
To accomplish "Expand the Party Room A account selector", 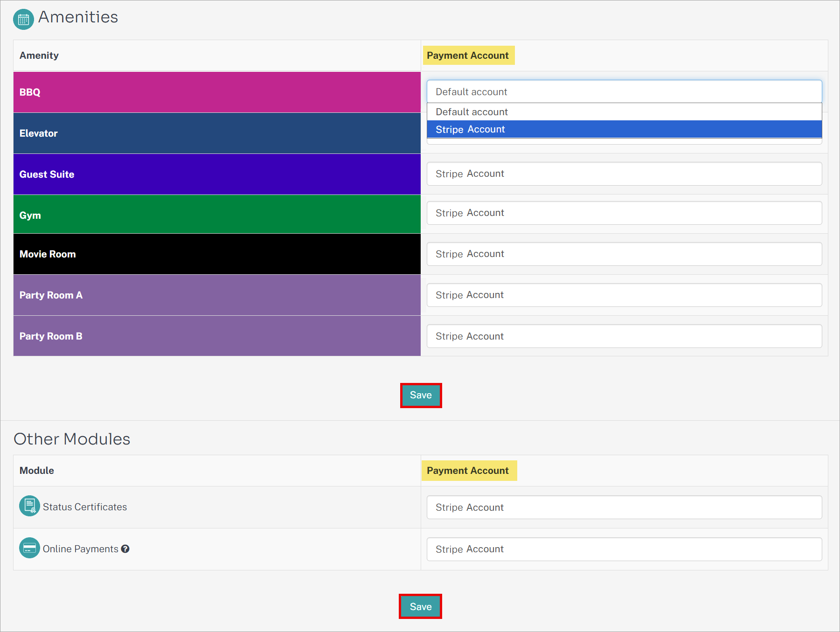I will (624, 295).
